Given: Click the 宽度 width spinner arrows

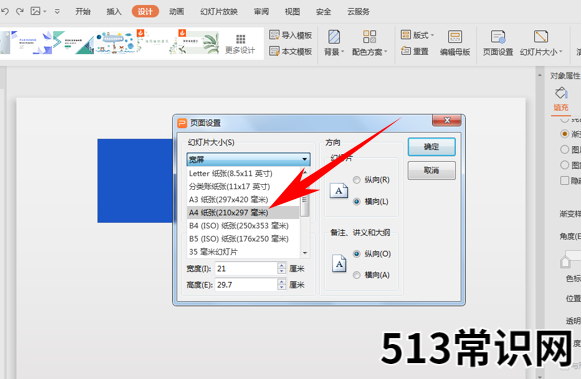Looking at the screenshot, I should click(282, 268).
